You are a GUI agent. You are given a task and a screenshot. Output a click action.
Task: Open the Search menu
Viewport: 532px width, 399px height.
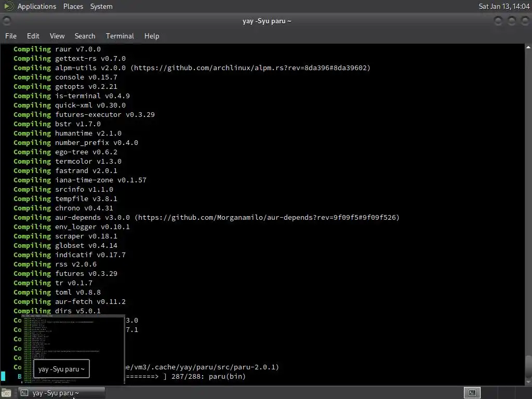[85, 36]
